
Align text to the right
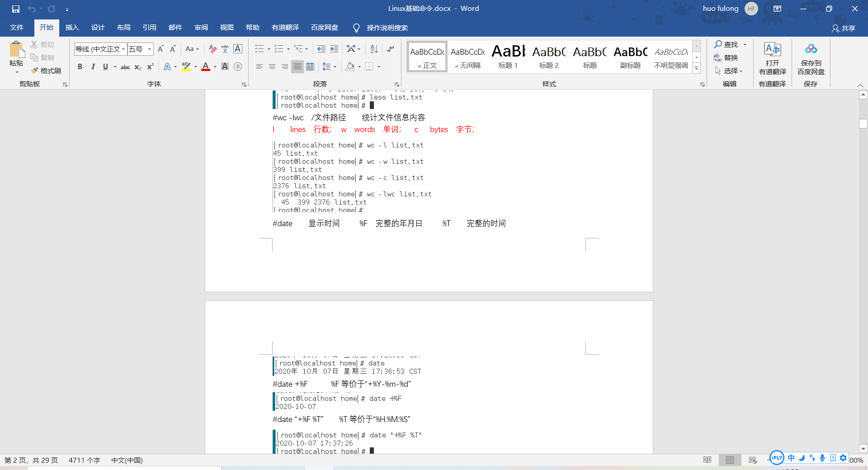tap(285, 67)
